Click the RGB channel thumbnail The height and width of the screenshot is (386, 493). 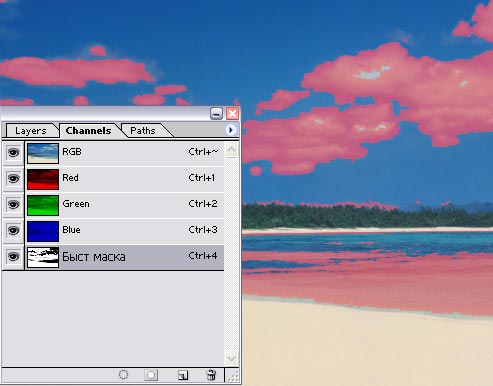pos(43,153)
